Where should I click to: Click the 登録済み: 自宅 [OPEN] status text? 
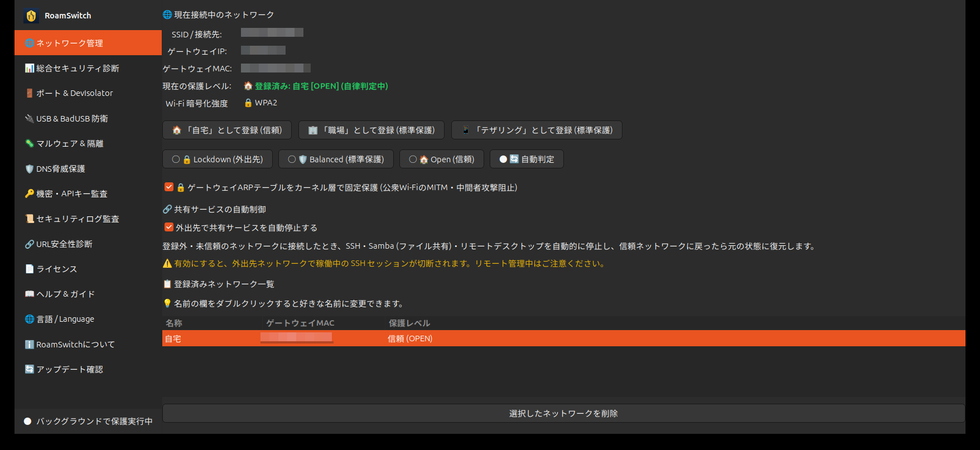[321, 86]
